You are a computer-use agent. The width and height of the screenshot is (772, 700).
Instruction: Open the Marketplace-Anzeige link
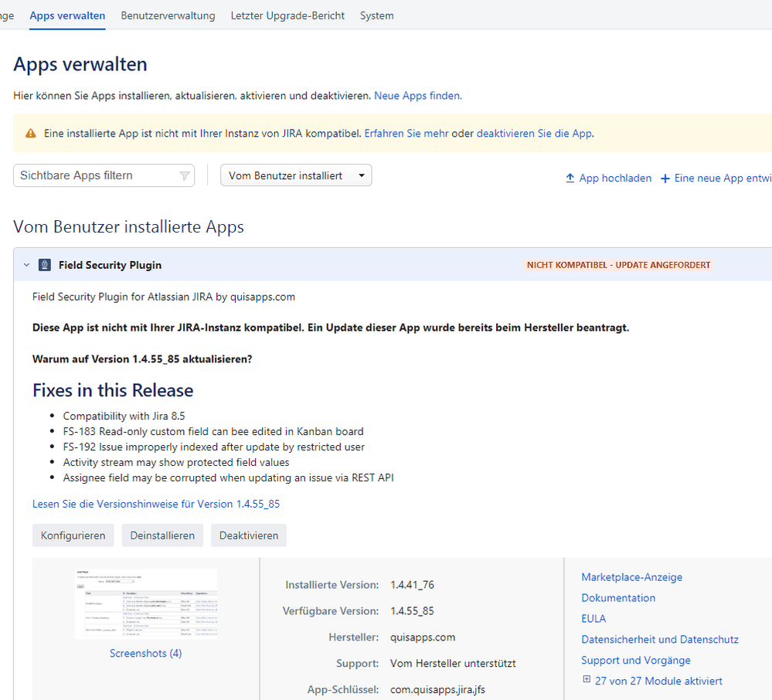point(631,577)
